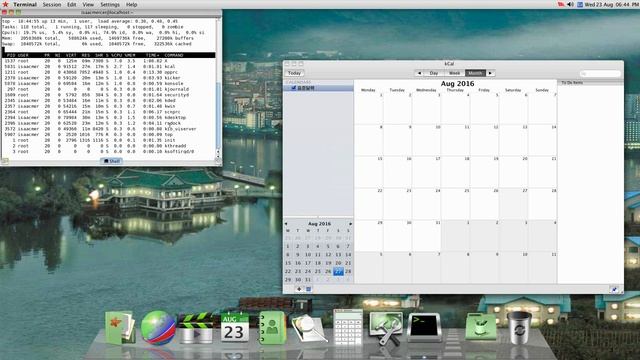The width and height of the screenshot is (640, 360).
Task: Uncheck the calendar checkbox in kCal's sidebar
Action: click(293, 88)
